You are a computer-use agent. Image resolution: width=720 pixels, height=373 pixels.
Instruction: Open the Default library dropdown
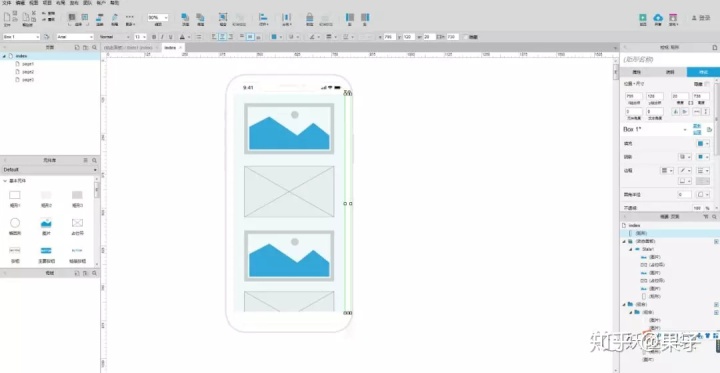50,170
